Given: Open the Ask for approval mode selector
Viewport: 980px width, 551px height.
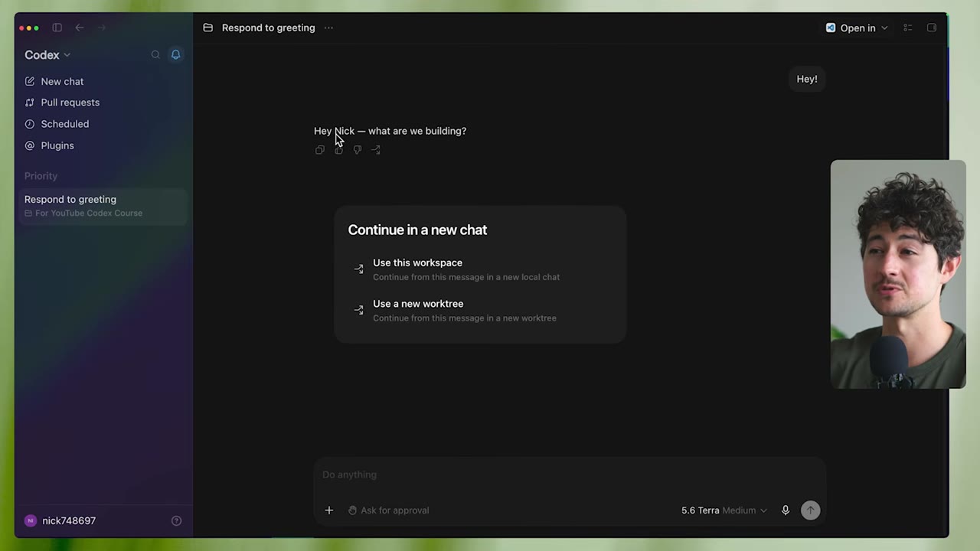Looking at the screenshot, I should (x=388, y=510).
